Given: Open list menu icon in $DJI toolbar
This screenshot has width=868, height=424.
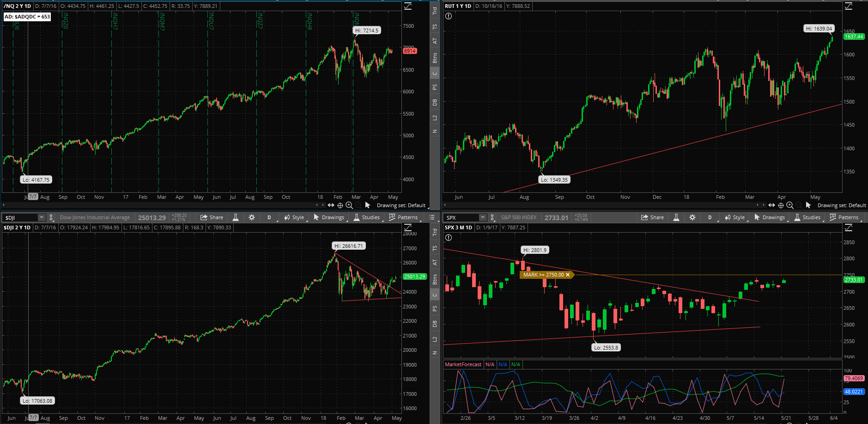Looking at the screenshot, I should click(432, 217).
